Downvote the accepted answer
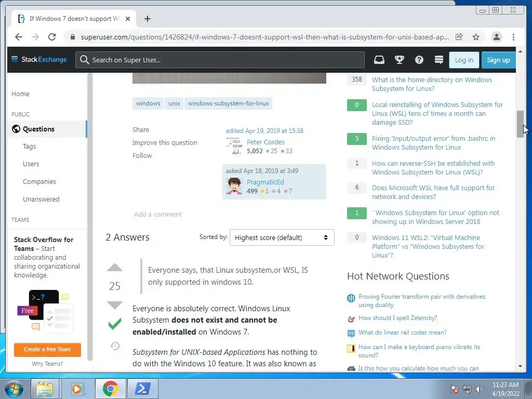 pos(115,305)
